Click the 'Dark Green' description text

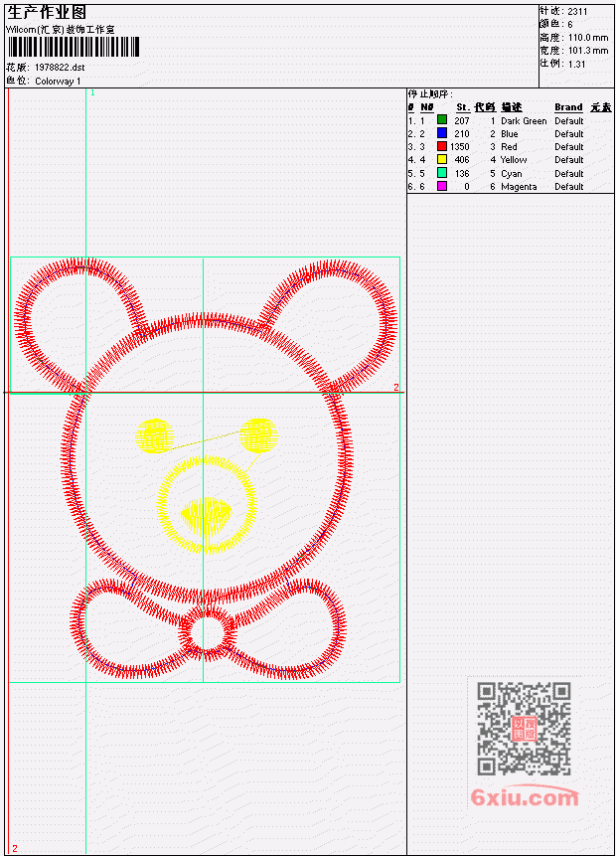[524, 121]
